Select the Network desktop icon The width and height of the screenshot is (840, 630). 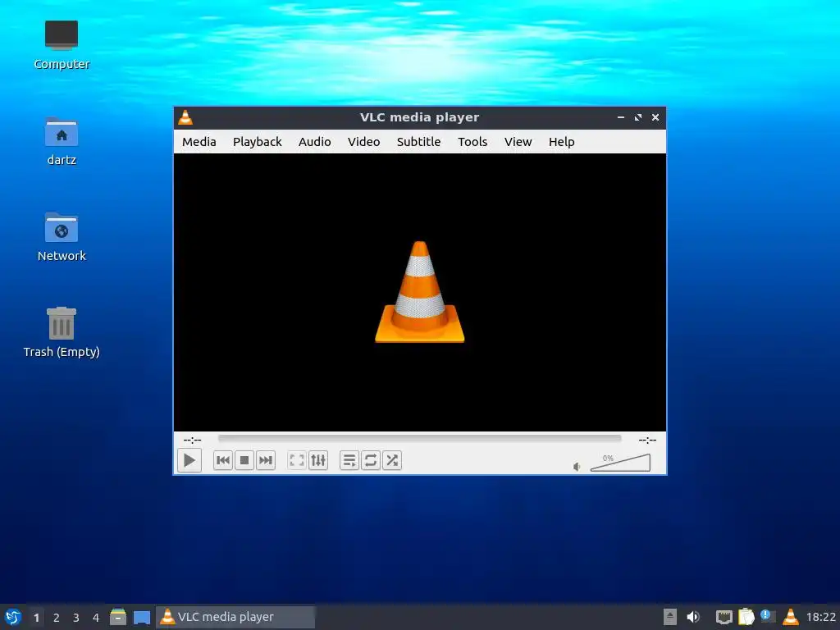click(x=62, y=237)
